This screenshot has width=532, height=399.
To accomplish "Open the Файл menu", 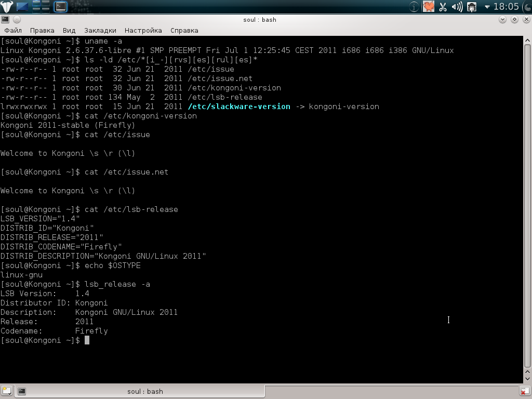I will pos(13,31).
